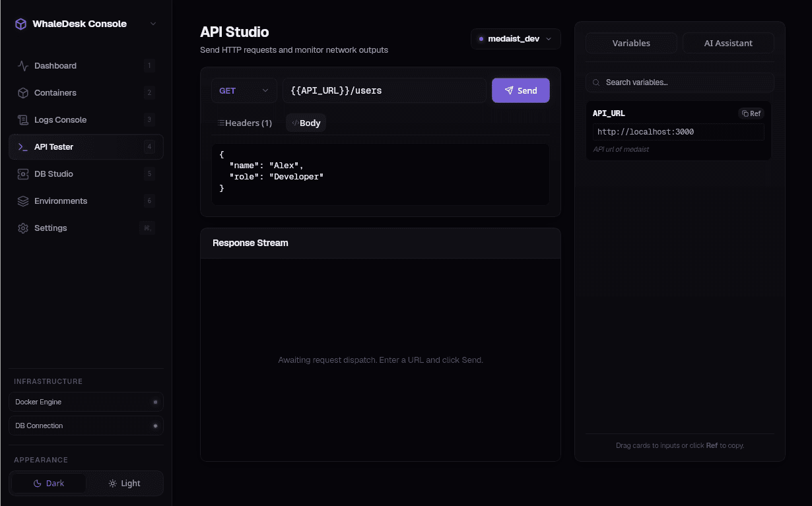
Task: Click the DB Connection status dot
Action: click(156, 426)
